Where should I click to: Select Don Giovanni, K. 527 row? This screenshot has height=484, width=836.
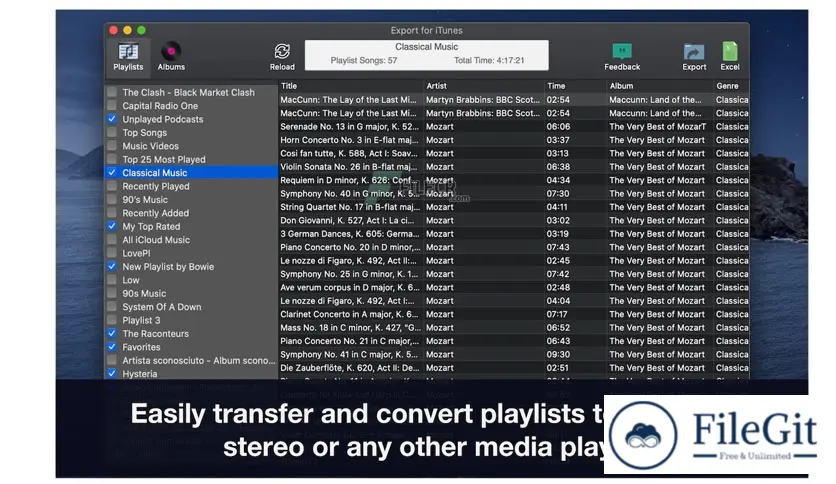coord(513,220)
